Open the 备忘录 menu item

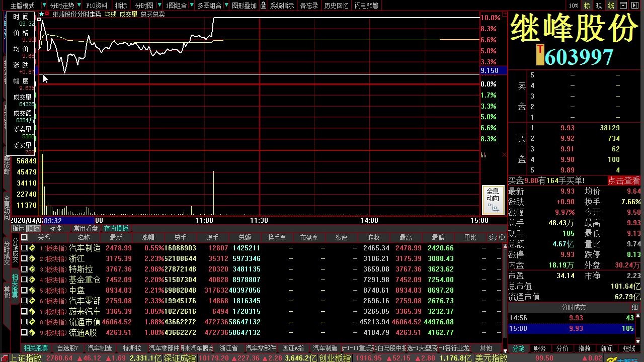[309, 6]
